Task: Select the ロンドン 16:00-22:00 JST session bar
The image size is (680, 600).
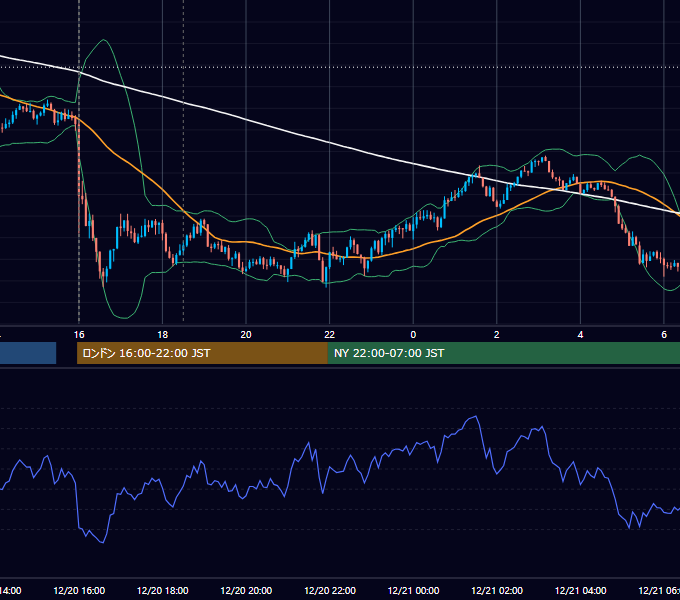Action: pos(202,353)
